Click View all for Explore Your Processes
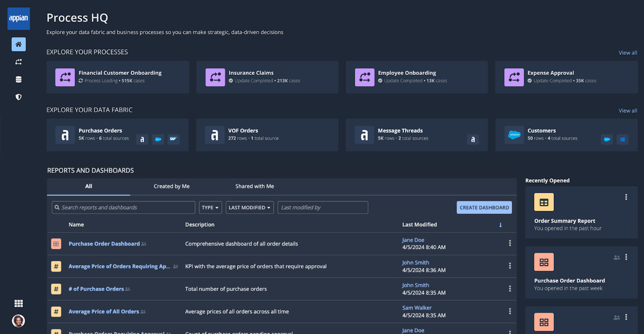This screenshot has height=334, width=644. [627, 53]
